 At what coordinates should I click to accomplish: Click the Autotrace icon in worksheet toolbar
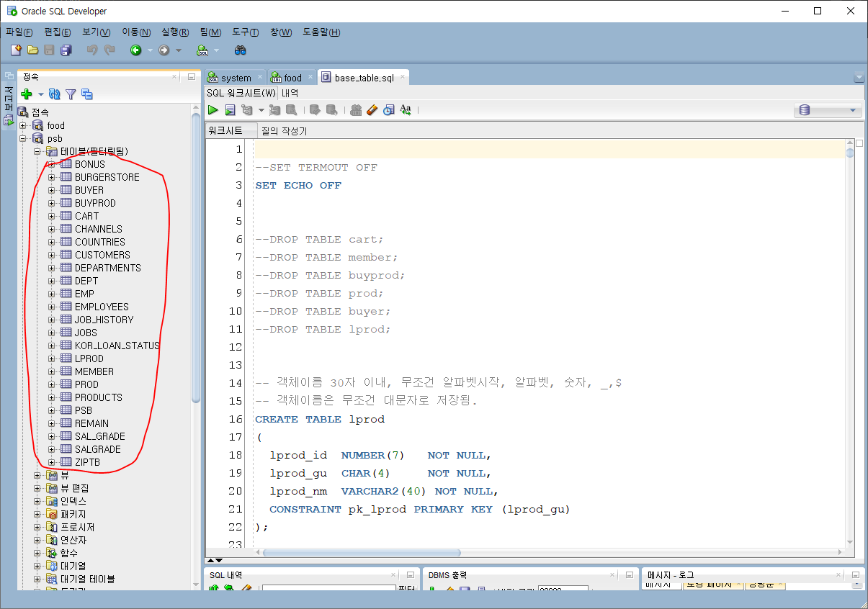(x=274, y=110)
